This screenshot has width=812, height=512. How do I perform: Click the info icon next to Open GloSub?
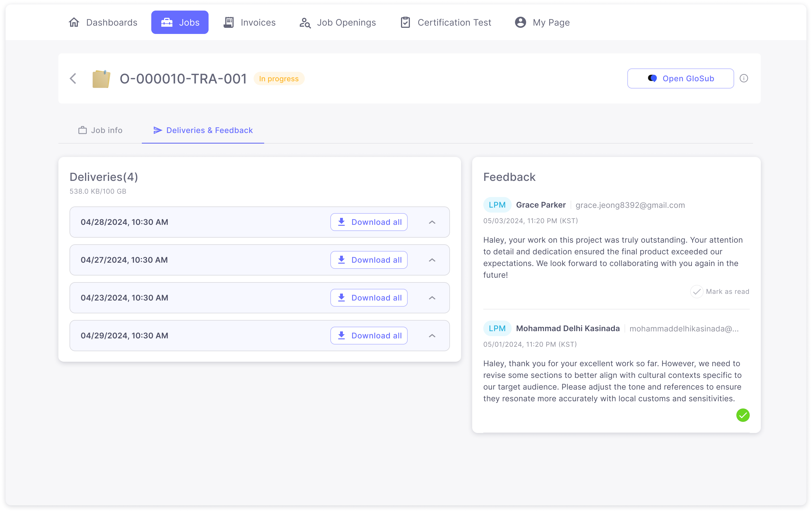pos(744,78)
